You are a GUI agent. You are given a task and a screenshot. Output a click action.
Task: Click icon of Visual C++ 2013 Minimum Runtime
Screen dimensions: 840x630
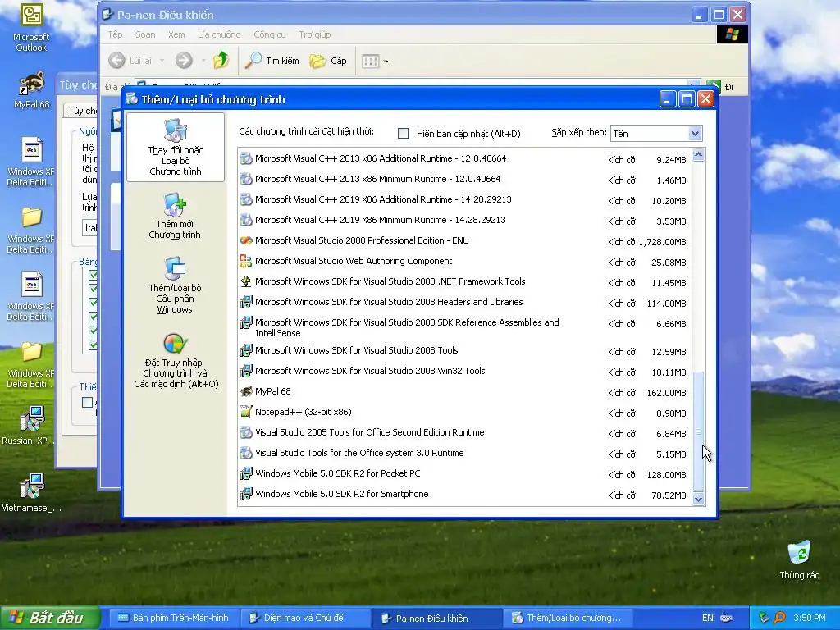(x=246, y=179)
